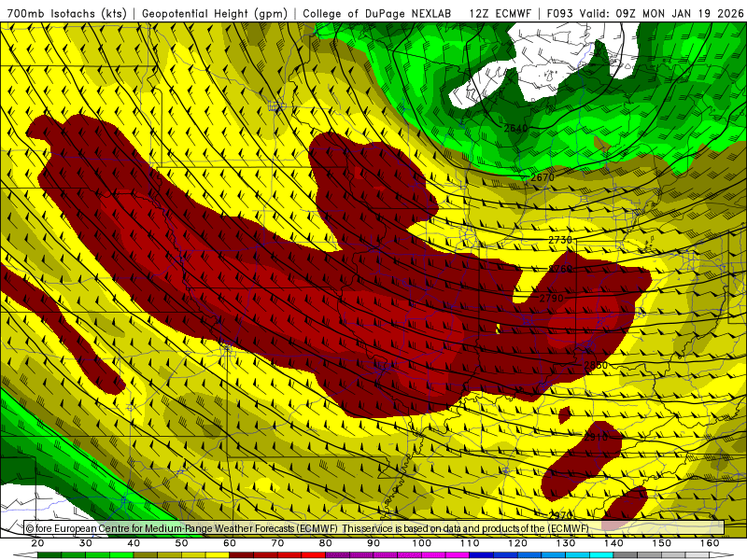Image resolution: width=747 pixels, height=560 pixels.
Task: Click the 'F093 Valid: 09Z MON JAN 19 2026' text
Action: (644, 14)
